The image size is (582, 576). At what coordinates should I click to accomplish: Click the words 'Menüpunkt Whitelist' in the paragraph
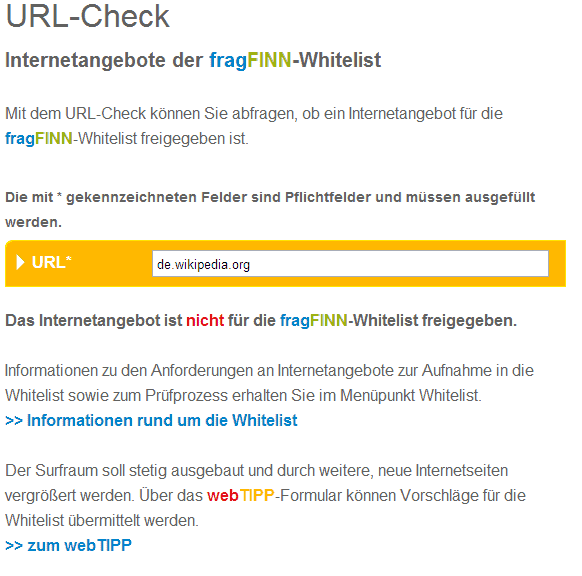[x=410, y=396]
